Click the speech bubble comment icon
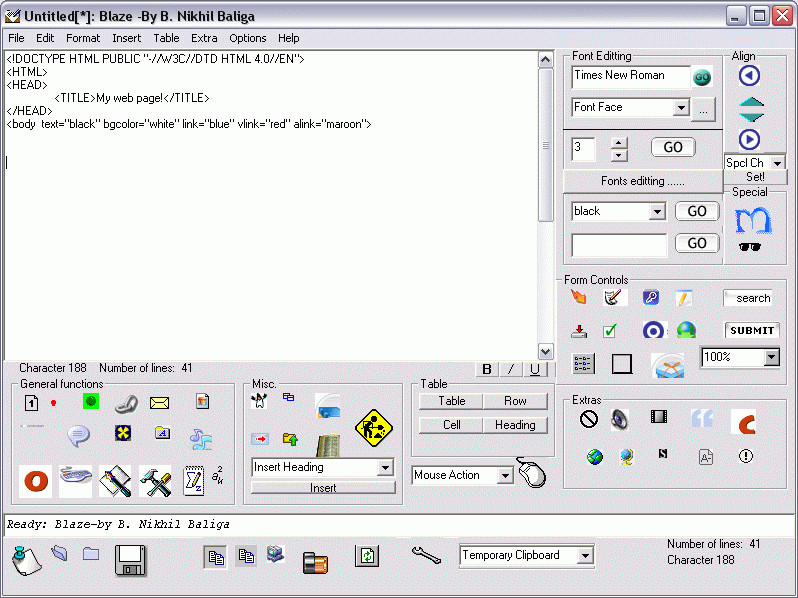Viewport: 798px width, 598px height. coord(78,436)
